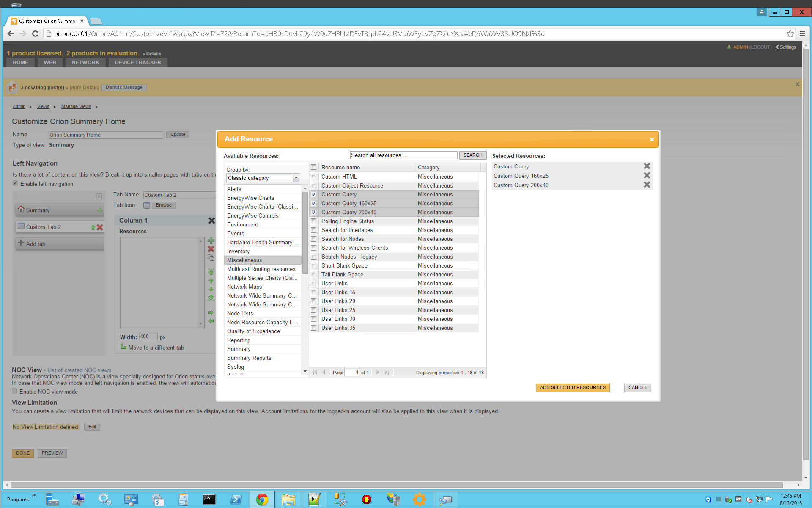812x508 pixels.
Task: Click ADD SELECTED RESOURCES button
Action: [x=573, y=387]
